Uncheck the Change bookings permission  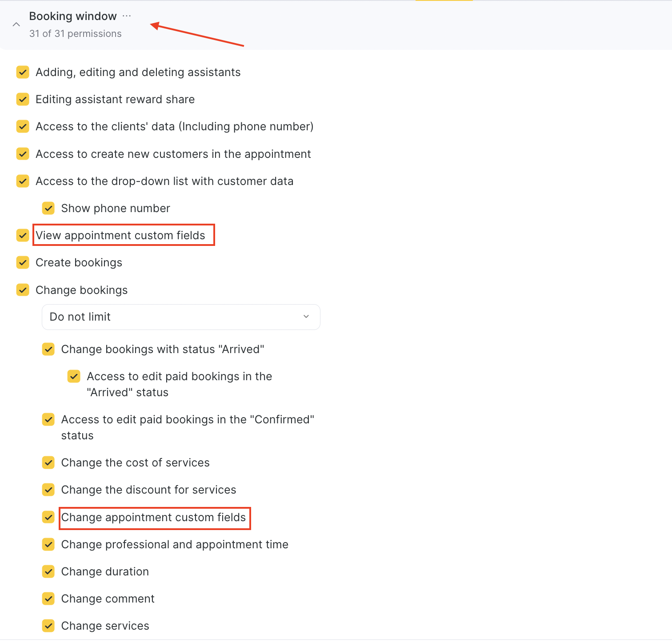[23, 290]
